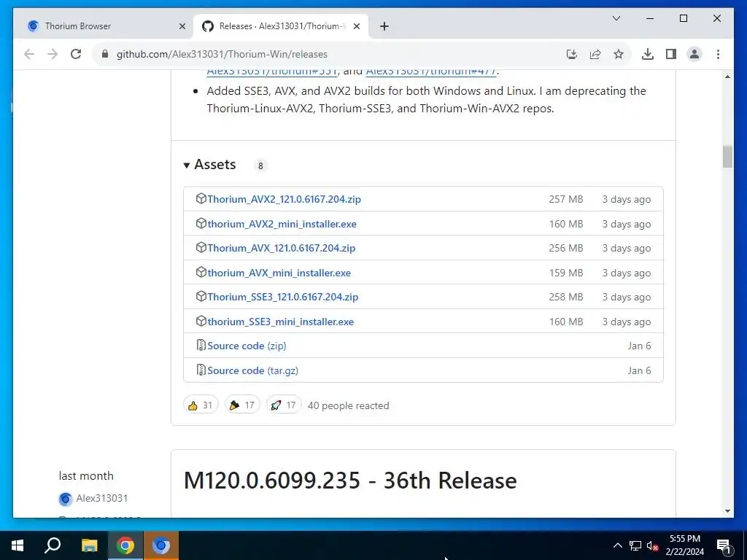Reload the GitHub releases page

coord(76,54)
